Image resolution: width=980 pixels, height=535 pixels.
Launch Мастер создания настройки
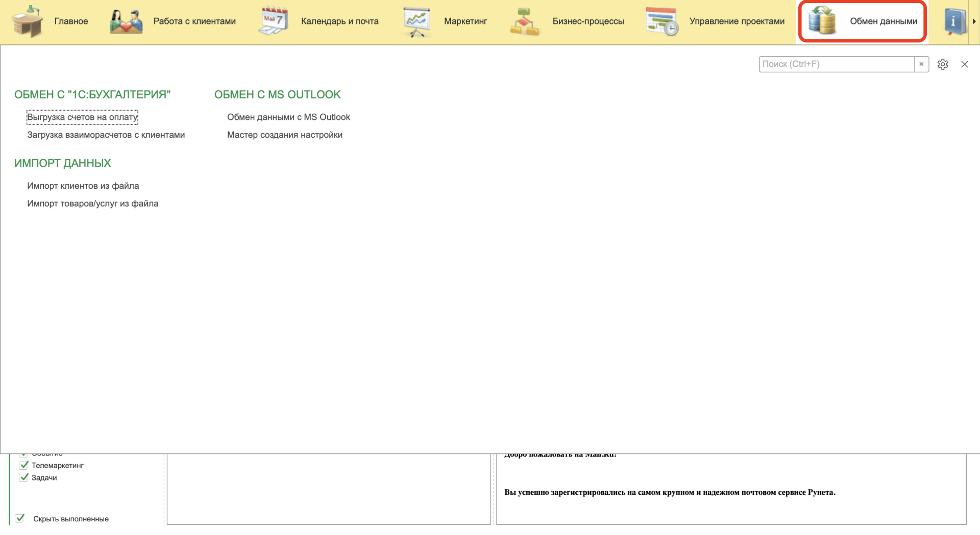284,135
